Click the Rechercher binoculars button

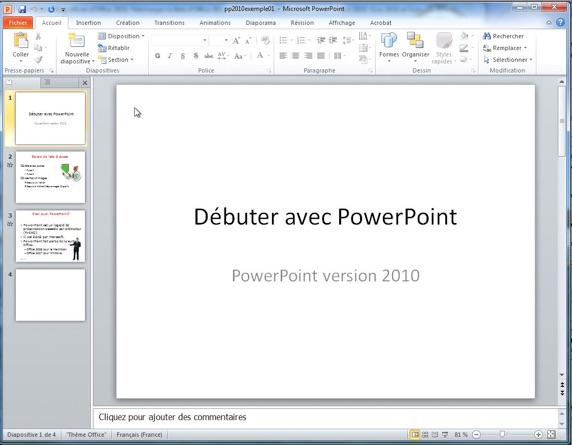coord(503,36)
